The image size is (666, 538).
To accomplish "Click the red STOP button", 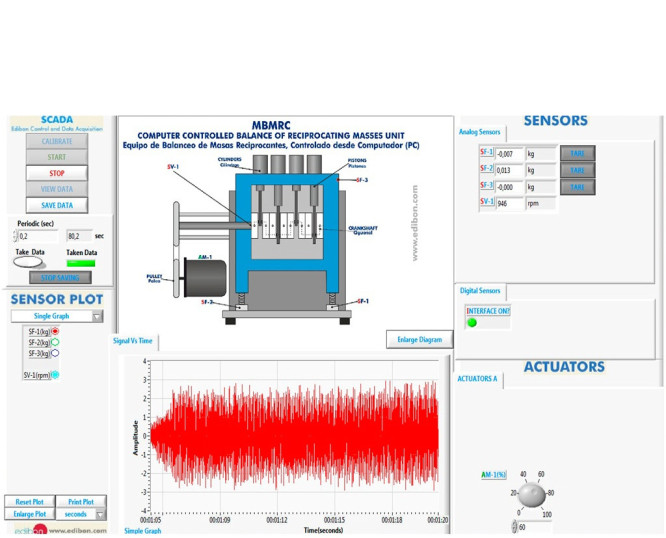I will click(x=57, y=173).
